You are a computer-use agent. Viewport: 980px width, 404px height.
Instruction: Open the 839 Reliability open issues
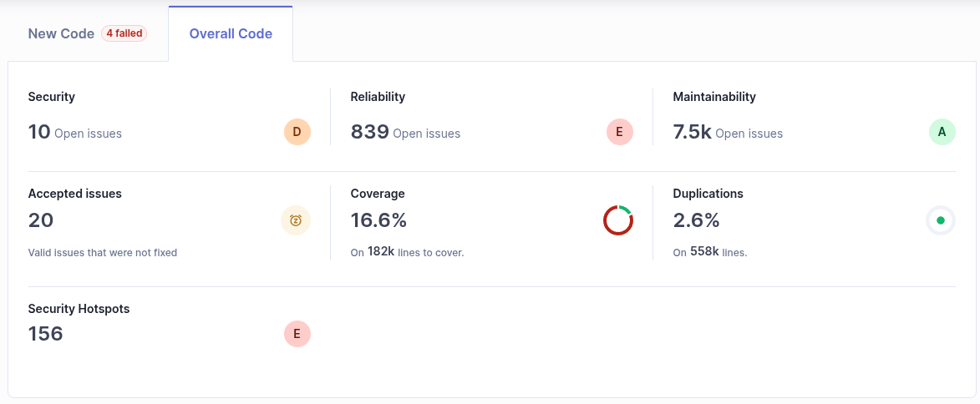[369, 132]
